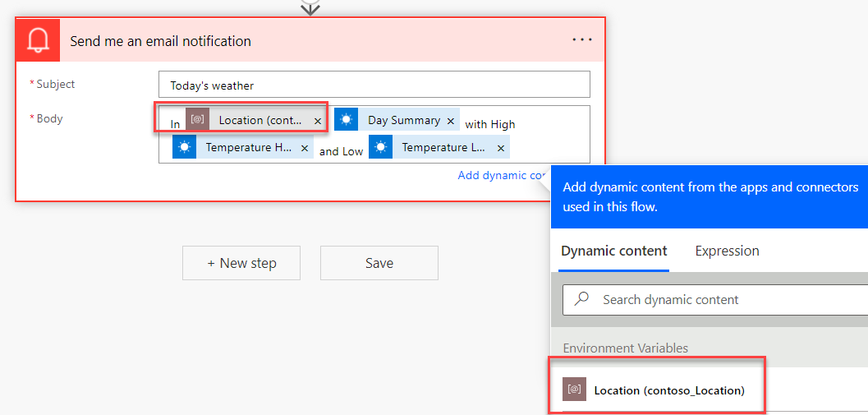This screenshot has height=415, width=868.
Task: Click the Temperature H... token label
Action: [248, 147]
